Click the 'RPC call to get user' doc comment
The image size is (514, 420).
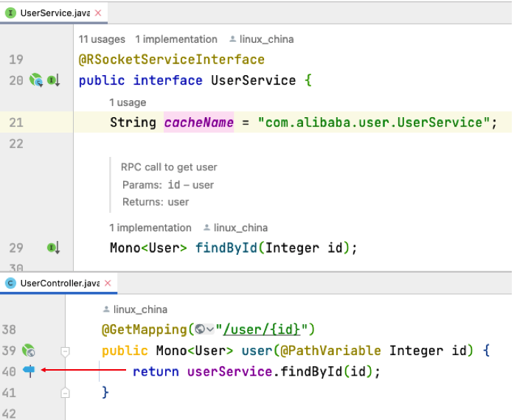click(169, 167)
